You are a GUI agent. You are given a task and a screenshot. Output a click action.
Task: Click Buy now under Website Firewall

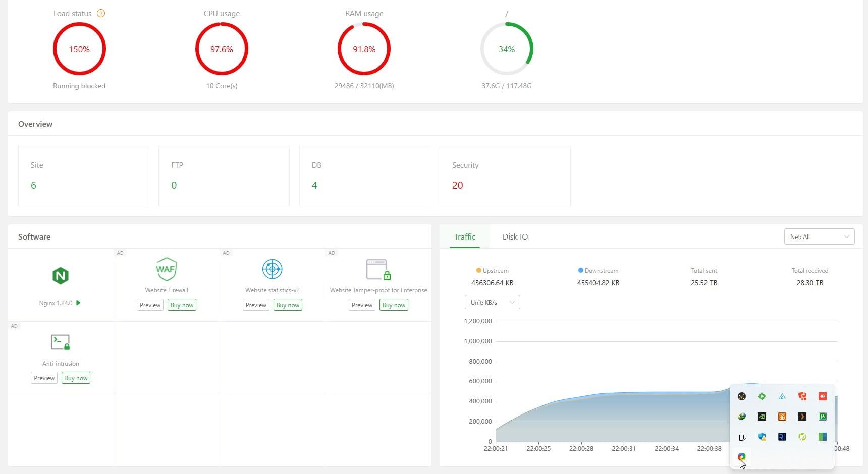[182, 305]
